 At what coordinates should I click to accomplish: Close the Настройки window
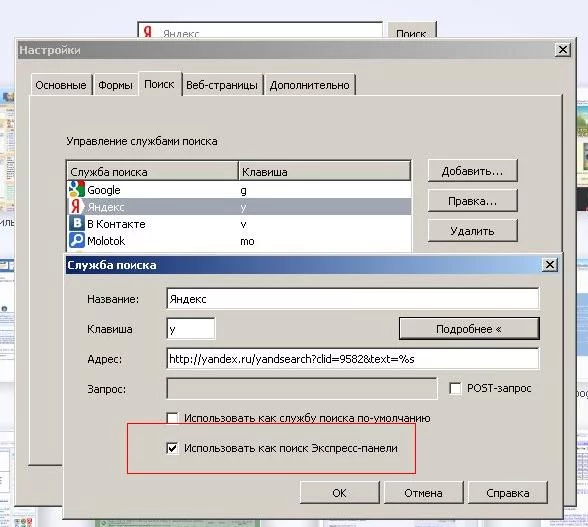click(562, 50)
